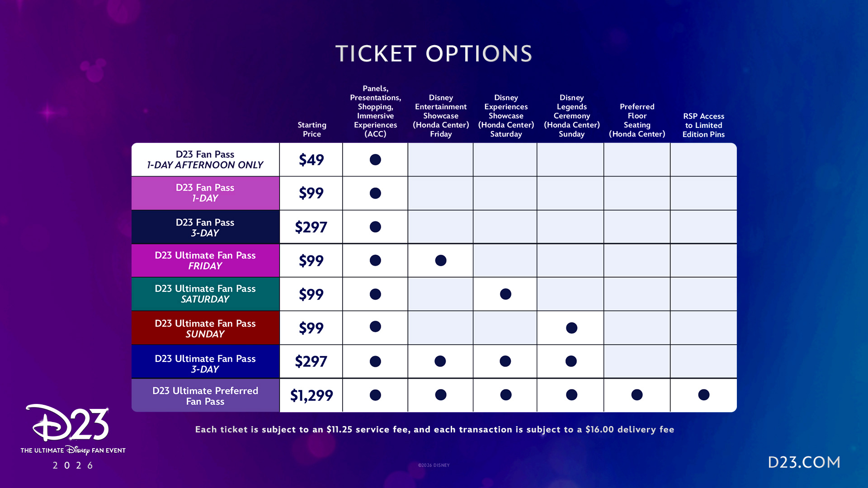
Task: Click the Friday showcase dot in Ultimate Fan Pass 3-Day row
Action: coord(440,361)
